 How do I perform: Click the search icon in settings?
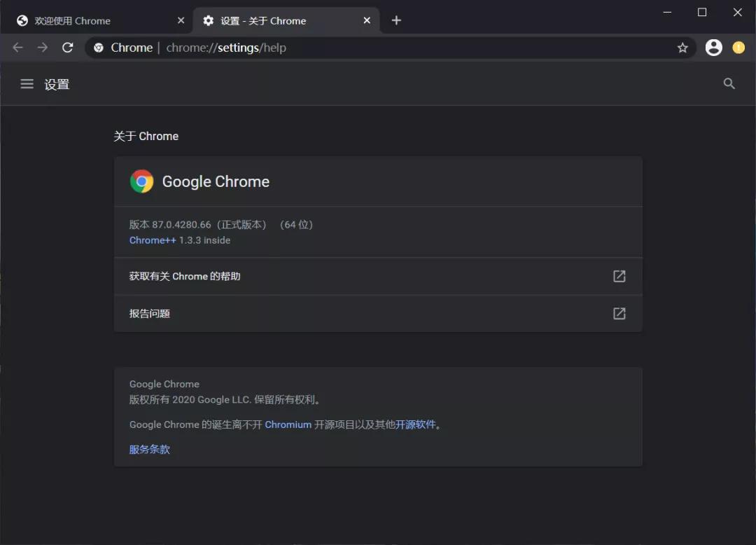[729, 83]
